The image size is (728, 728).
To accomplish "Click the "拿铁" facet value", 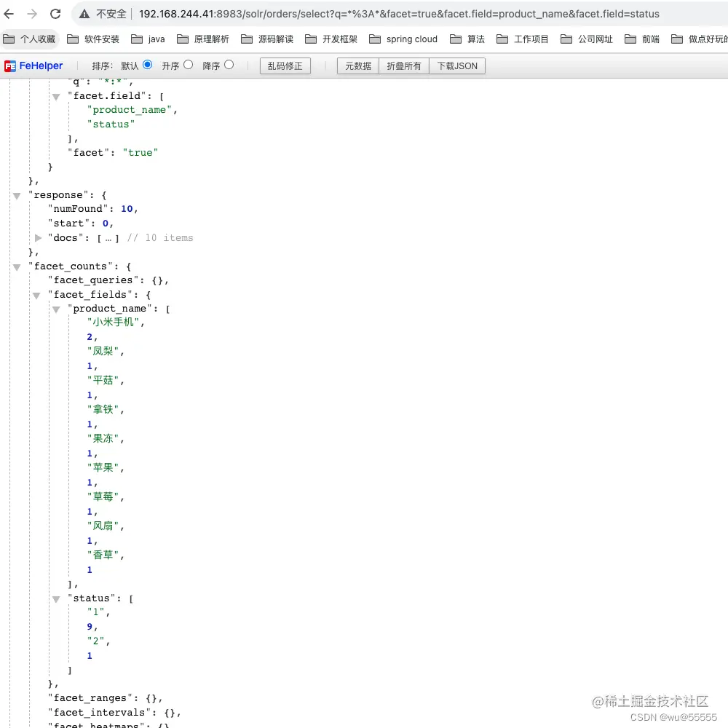I will tap(103, 409).
